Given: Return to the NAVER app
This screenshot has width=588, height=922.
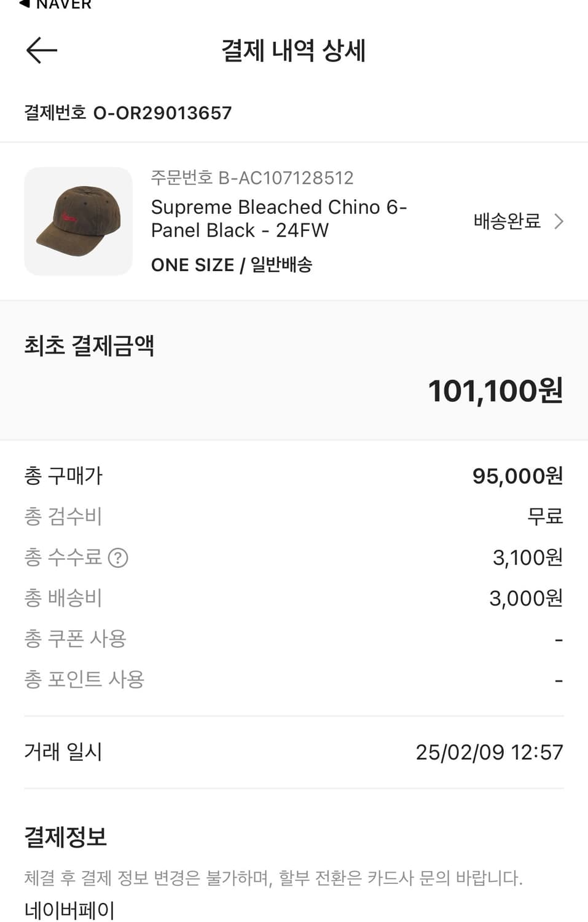Looking at the screenshot, I should pyautogui.click(x=55, y=5).
